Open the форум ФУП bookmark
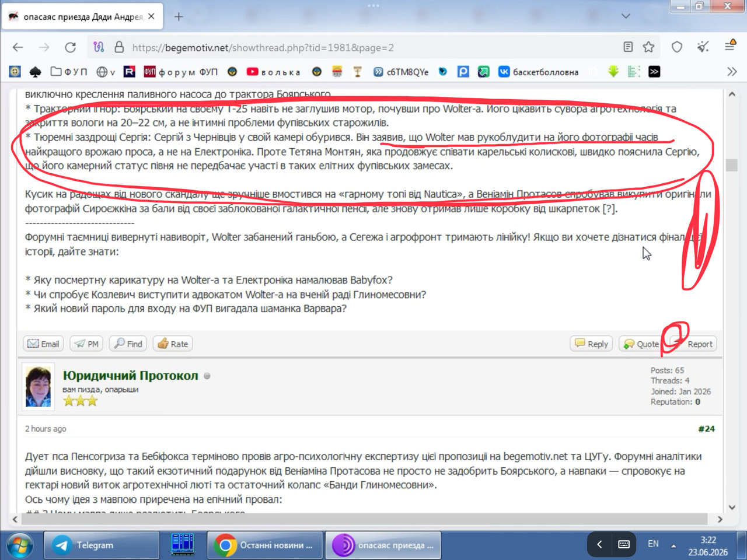This screenshot has width=747, height=560. pos(180,72)
